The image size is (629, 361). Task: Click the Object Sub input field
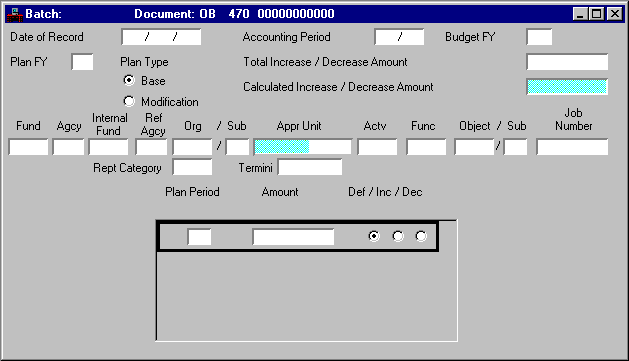(515, 147)
